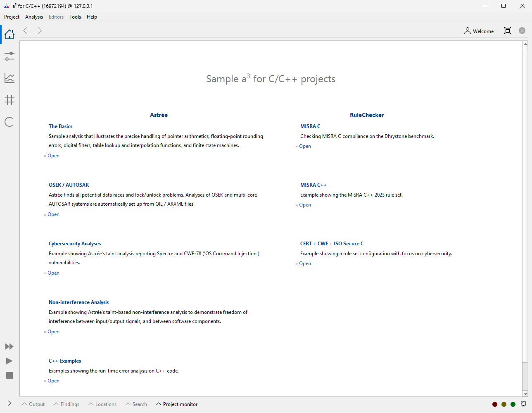Toggle fullscreen view icon in header
The image size is (532, 413).
[x=508, y=31]
